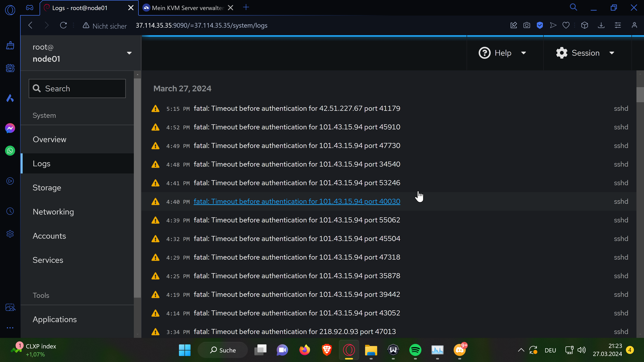644x362 pixels.
Task: Open Opera sidebar settings gear
Action: (10, 234)
